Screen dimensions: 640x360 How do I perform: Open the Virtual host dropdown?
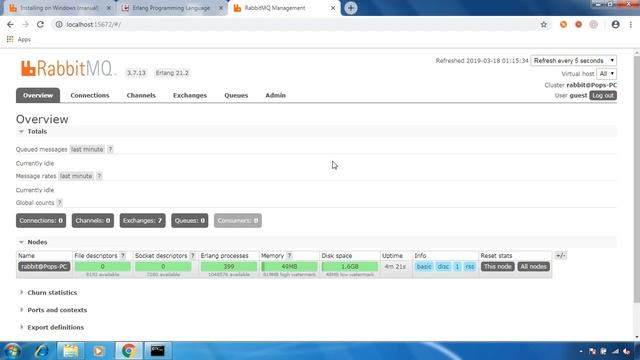tap(606, 74)
